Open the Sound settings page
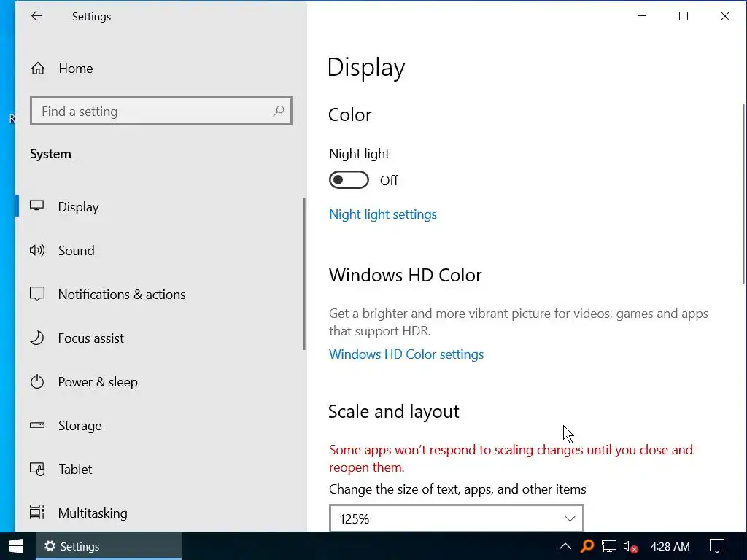 pos(160,251)
